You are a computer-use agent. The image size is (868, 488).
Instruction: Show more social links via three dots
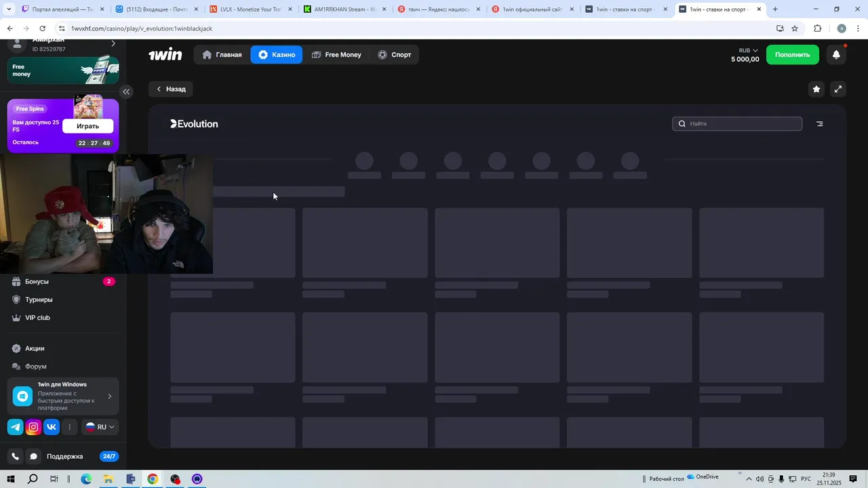tap(69, 427)
